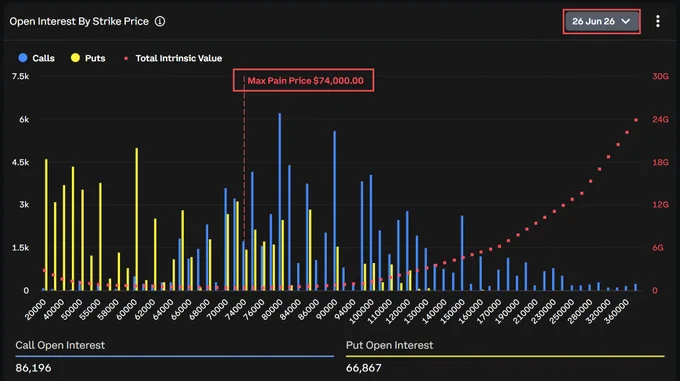Click the Call Open Interest label
The width and height of the screenshot is (680, 381).
click(x=60, y=345)
